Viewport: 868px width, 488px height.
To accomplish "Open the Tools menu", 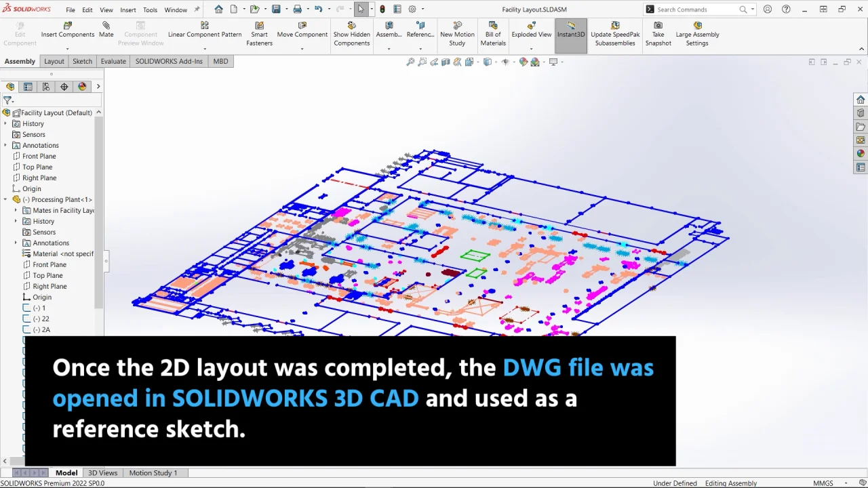I will tap(150, 9).
